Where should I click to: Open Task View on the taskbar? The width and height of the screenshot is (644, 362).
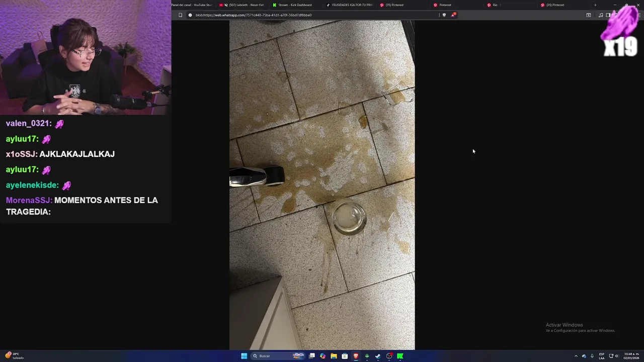click(311, 356)
